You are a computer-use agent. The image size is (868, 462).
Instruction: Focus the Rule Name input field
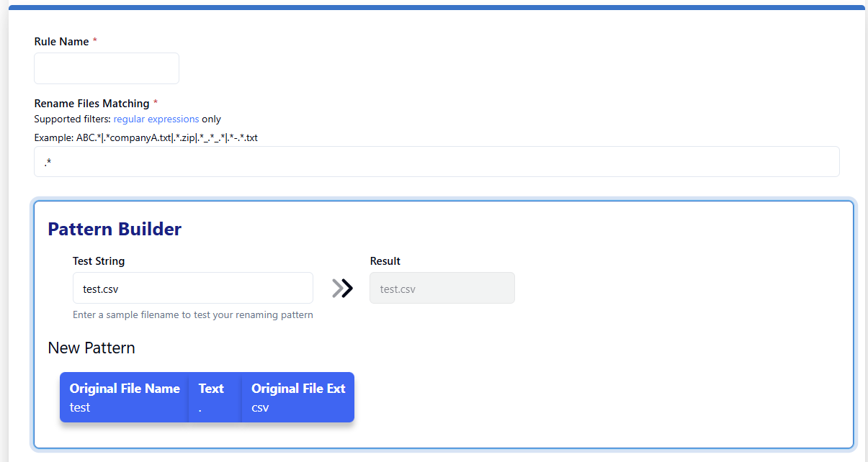(x=107, y=68)
